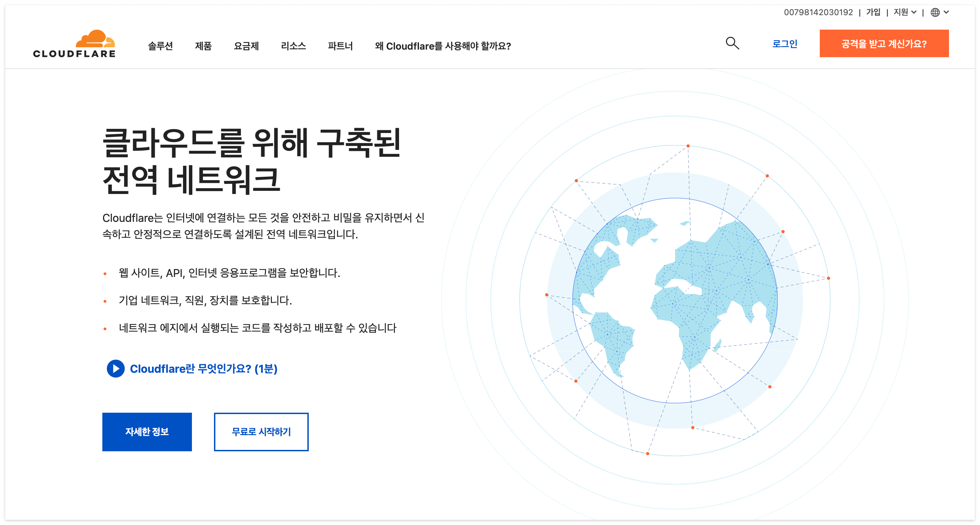
Task: Click the 가입 link
Action: pyautogui.click(x=873, y=12)
